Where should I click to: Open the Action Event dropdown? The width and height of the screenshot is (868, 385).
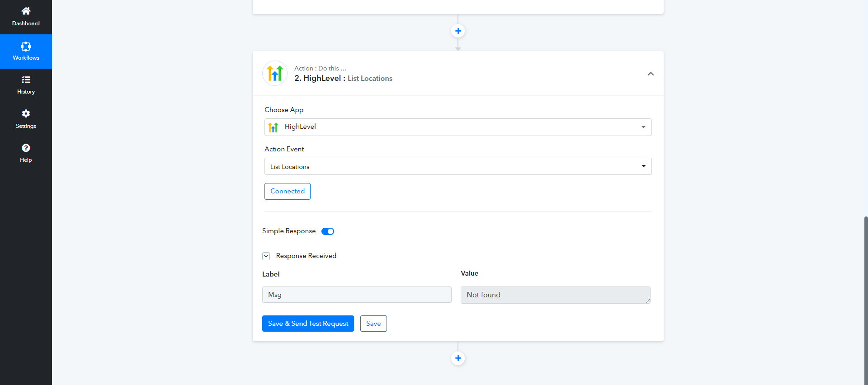click(458, 166)
